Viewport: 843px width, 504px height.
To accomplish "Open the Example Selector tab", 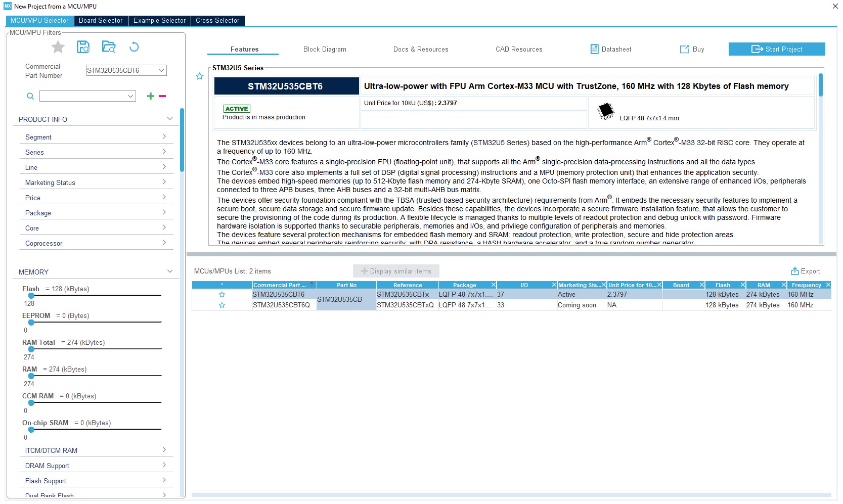I will 159,21.
